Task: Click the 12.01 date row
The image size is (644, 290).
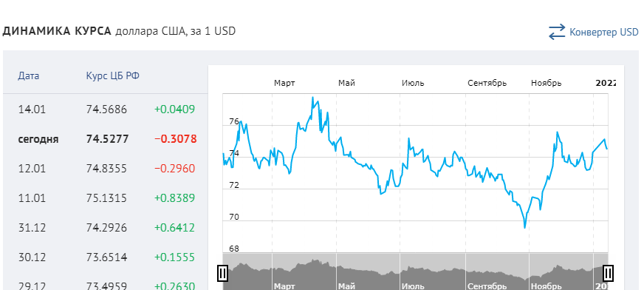Action: click(x=106, y=169)
